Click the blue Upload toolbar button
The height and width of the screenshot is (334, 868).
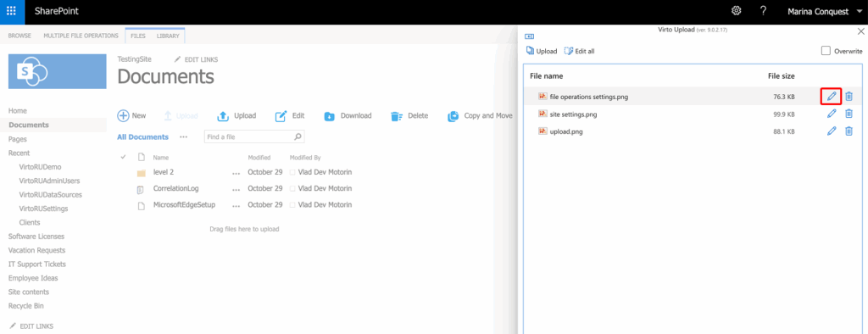click(236, 116)
